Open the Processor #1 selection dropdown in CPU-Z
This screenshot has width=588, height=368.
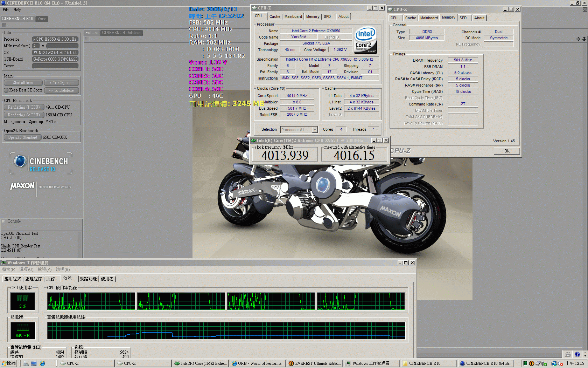click(x=315, y=130)
